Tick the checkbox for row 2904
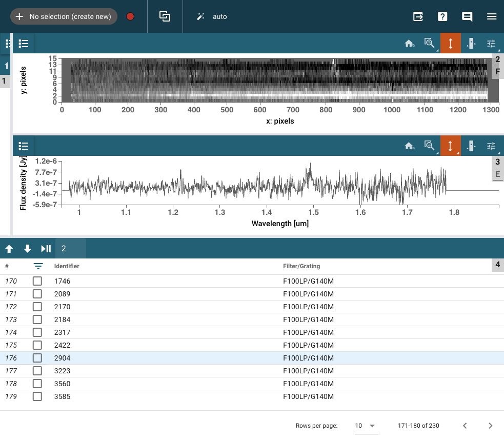 [x=37, y=358]
